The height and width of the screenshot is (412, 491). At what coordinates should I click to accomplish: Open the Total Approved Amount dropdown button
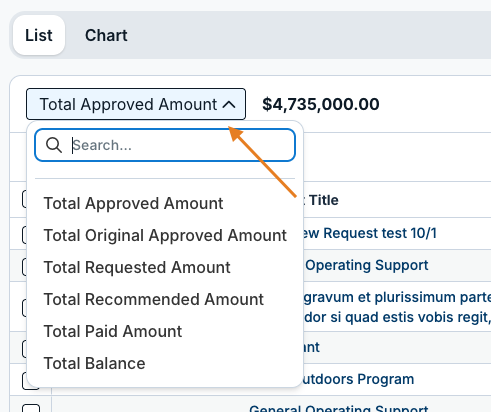pos(136,104)
